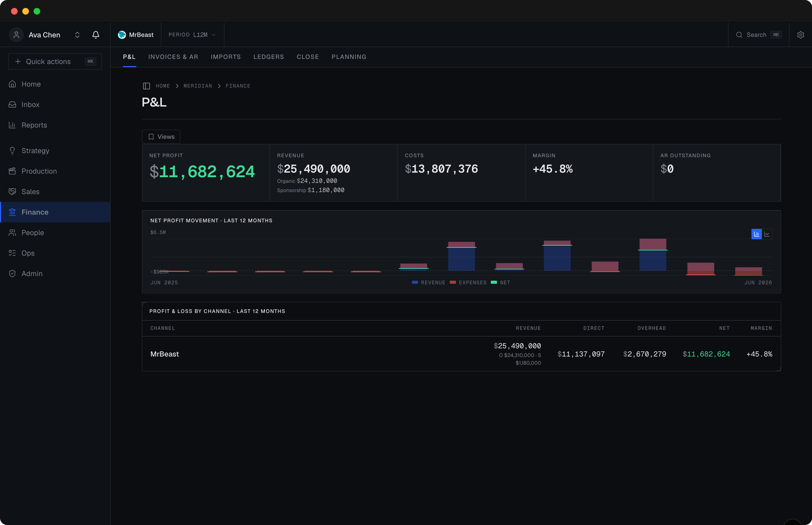Open notifications bell
The width and height of the screenshot is (812, 525).
click(x=96, y=35)
